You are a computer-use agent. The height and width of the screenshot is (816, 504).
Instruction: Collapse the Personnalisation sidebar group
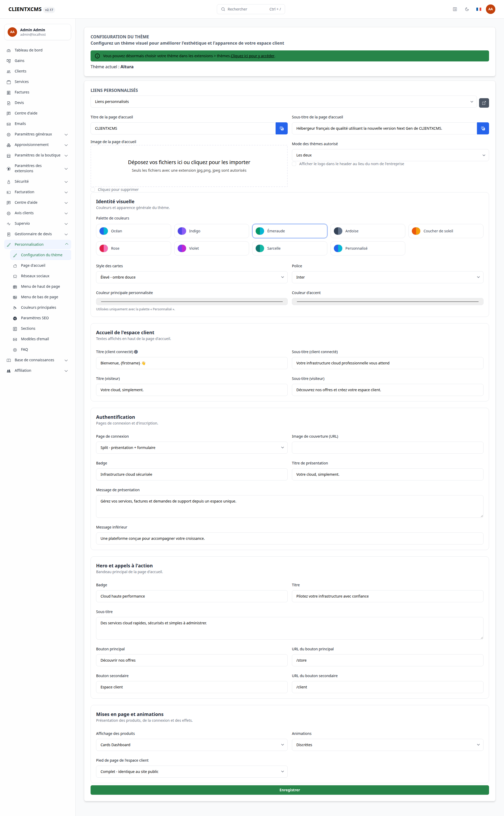pyautogui.click(x=38, y=245)
